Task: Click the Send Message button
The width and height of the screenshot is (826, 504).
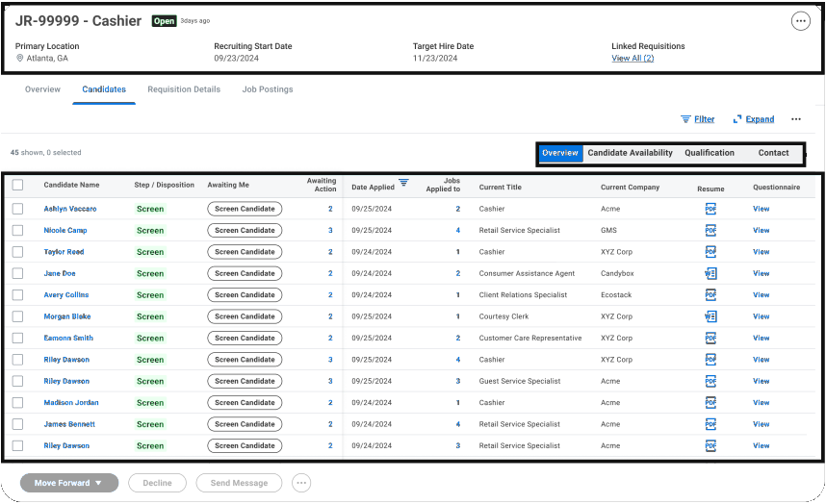Action: (239, 483)
